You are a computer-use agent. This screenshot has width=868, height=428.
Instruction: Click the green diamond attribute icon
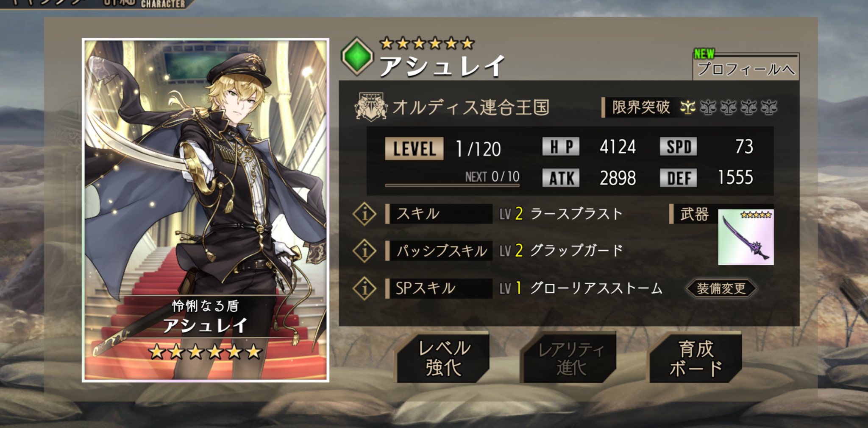[x=357, y=56]
